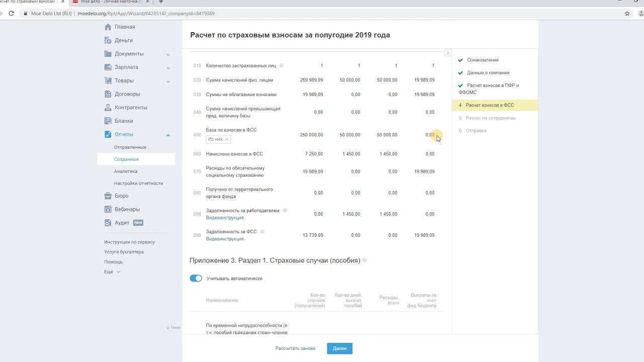Open Настройки отчетности menu item
The image size is (644, 362).
139,184
